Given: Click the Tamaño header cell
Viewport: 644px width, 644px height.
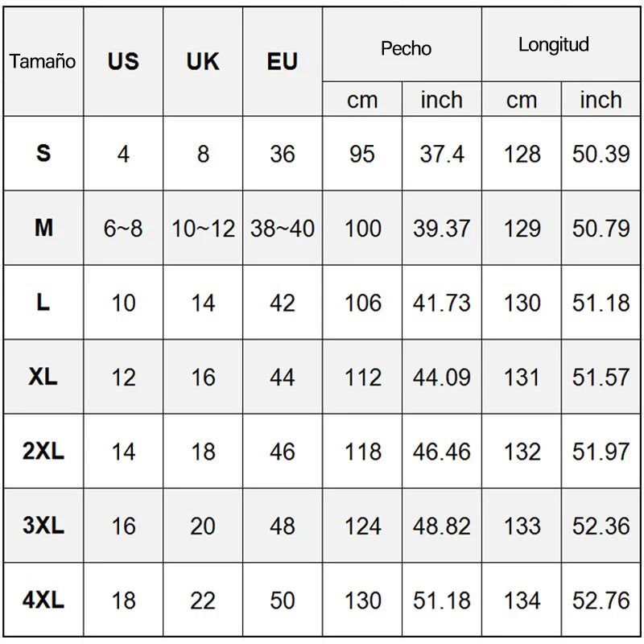Looking at the screenshot, I should pos(43,62).
